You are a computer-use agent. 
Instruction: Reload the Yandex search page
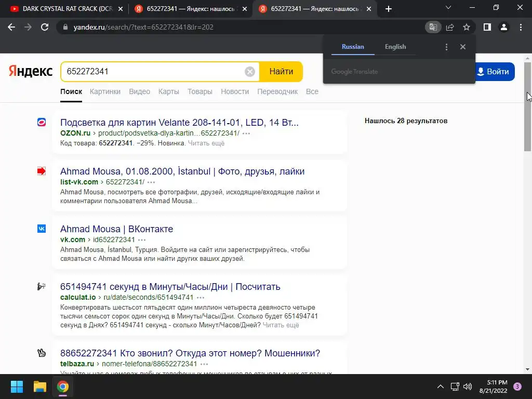pos(45,27)
